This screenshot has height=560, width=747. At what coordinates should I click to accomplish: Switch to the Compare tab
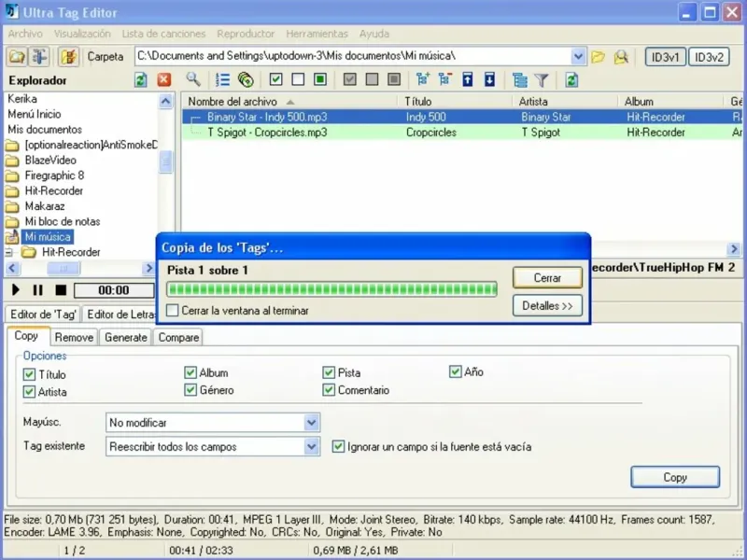pyautogui.click(x=178, y=337)
